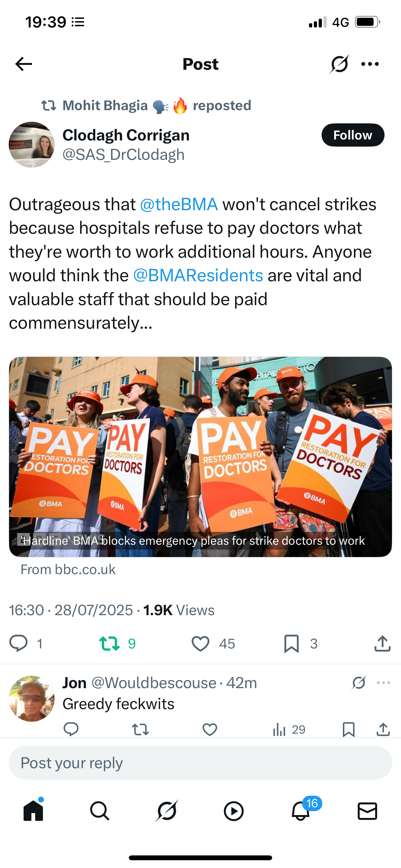Open direct messages envelope tab

click(x=367, y=811)
